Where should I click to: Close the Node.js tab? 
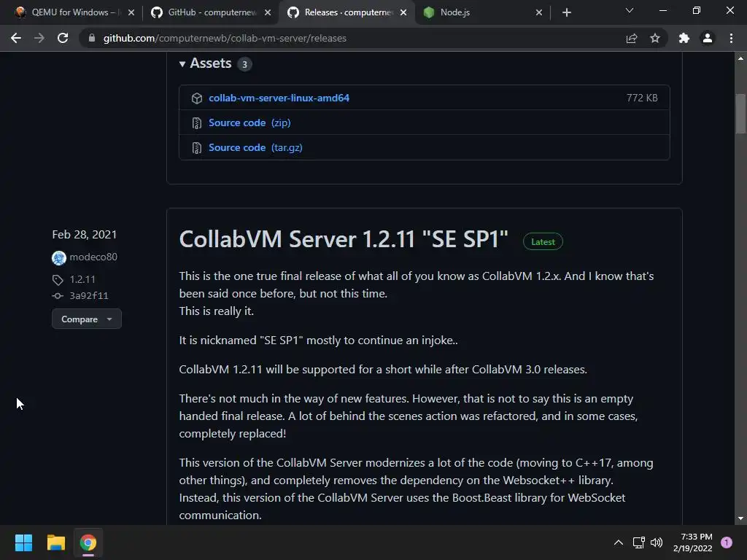[539, 12]
